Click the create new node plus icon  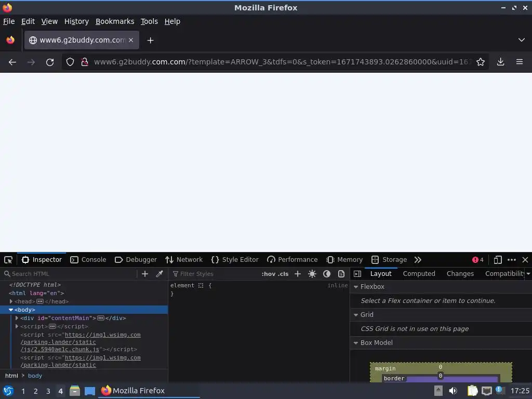click(x=145, y=274)
